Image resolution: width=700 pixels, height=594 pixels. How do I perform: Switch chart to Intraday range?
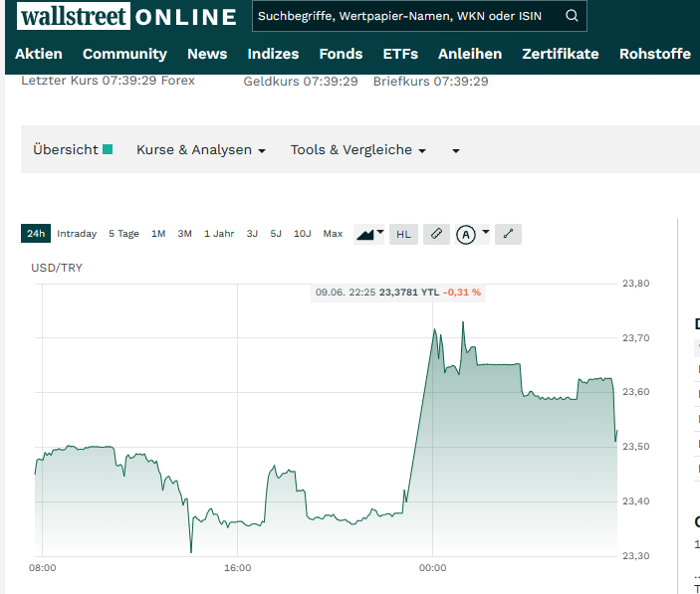click(77, 234)
